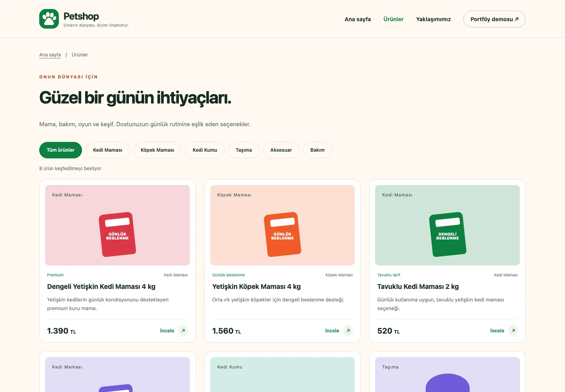This screenshot has width=565, height=392.
Task: Open the Yetişkin Köpek Maması 4 kg title
Action: point(257,287)
